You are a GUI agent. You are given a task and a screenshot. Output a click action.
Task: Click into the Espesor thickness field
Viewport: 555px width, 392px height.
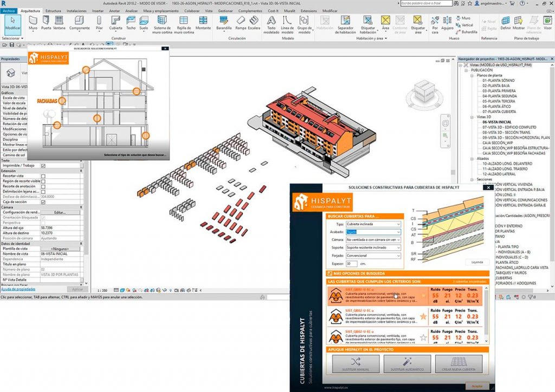click(x=351, y=264)
